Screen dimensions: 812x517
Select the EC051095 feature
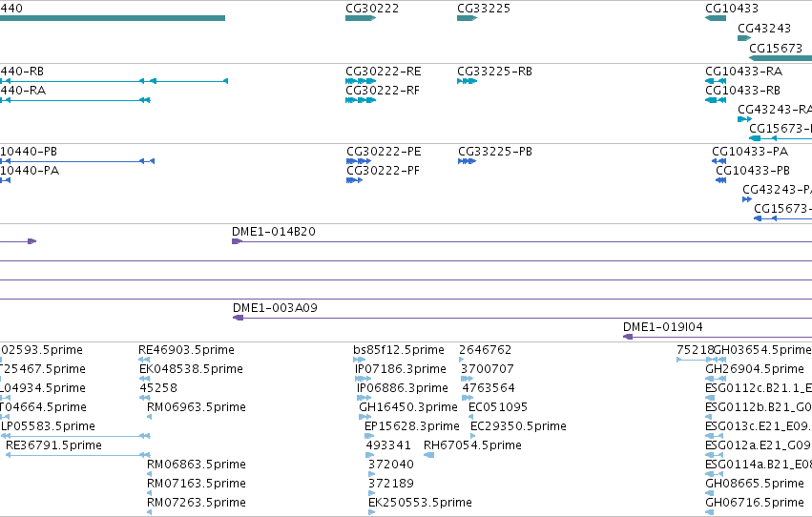tap(470, 417)
